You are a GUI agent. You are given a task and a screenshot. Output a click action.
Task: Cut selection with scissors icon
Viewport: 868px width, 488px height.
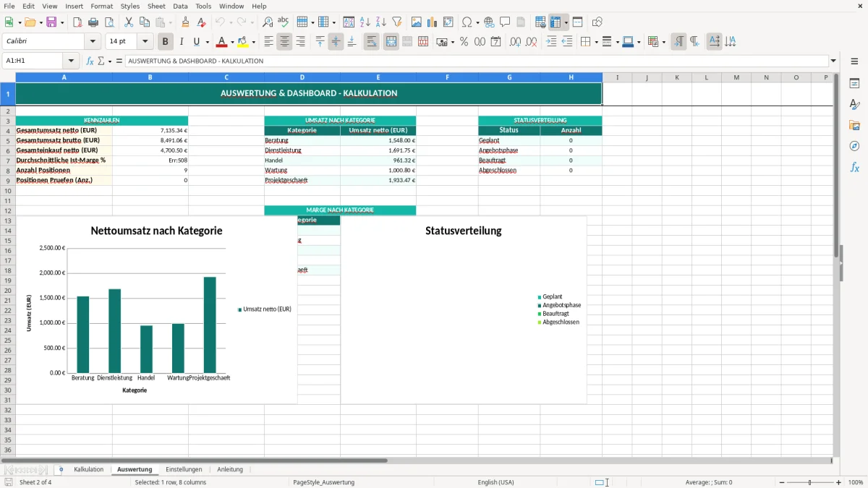pyautogui.click(x=128, y=22)
